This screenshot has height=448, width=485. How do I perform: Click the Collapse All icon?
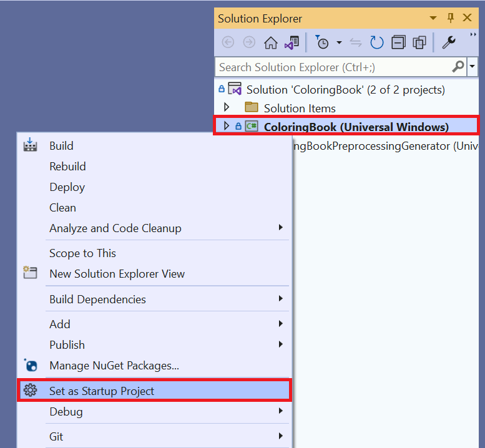pos(398,42)
